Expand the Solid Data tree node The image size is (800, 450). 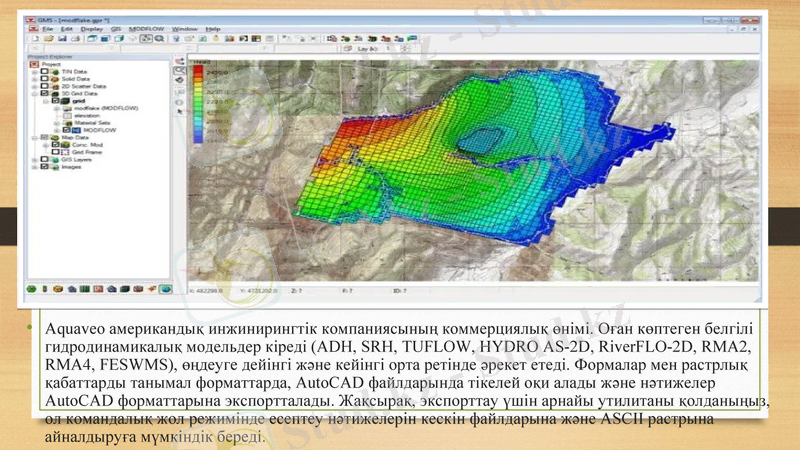[x=35, y=79]
